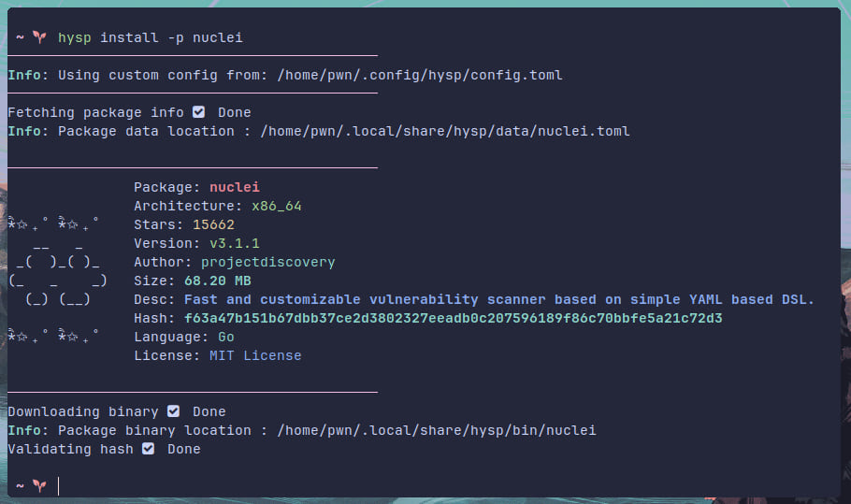Click the author 'projectdiscovery'
Viewport: 851px width, 504px height.
pos(268,262)
